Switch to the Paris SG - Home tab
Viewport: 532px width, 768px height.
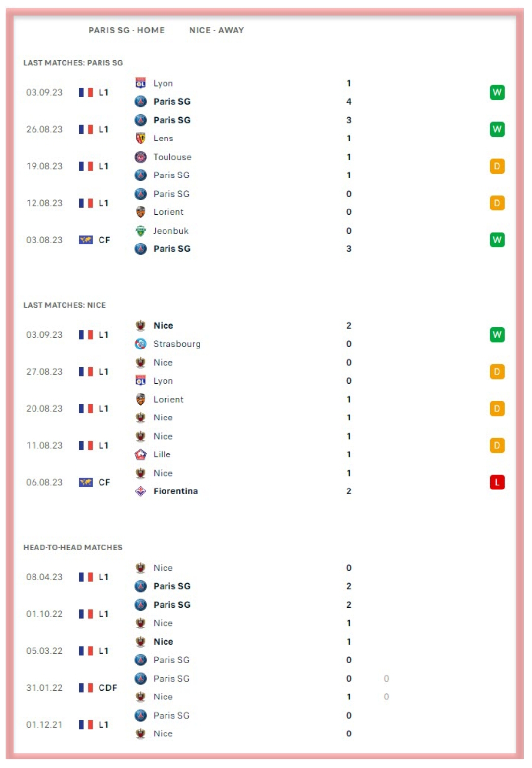(127, 30)
